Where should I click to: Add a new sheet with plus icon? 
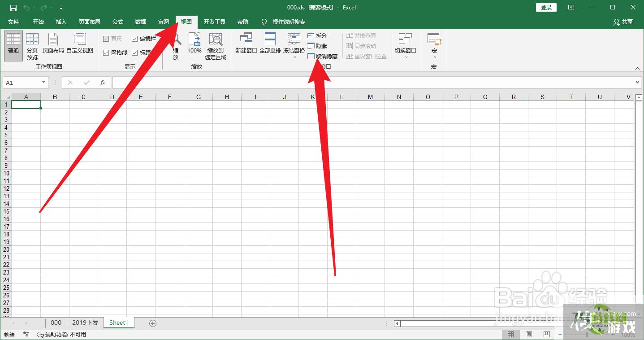pos(153,323)
